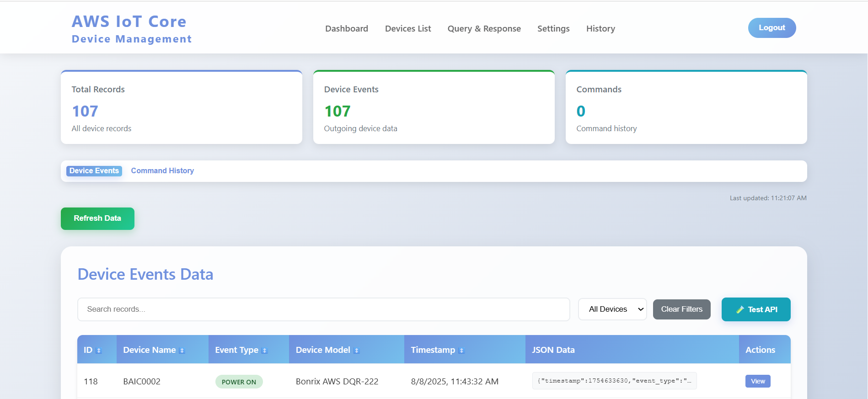The width and height of the screenshot is (868, 399).
Task: Go to the Devices List page
Action: (408, 29)
